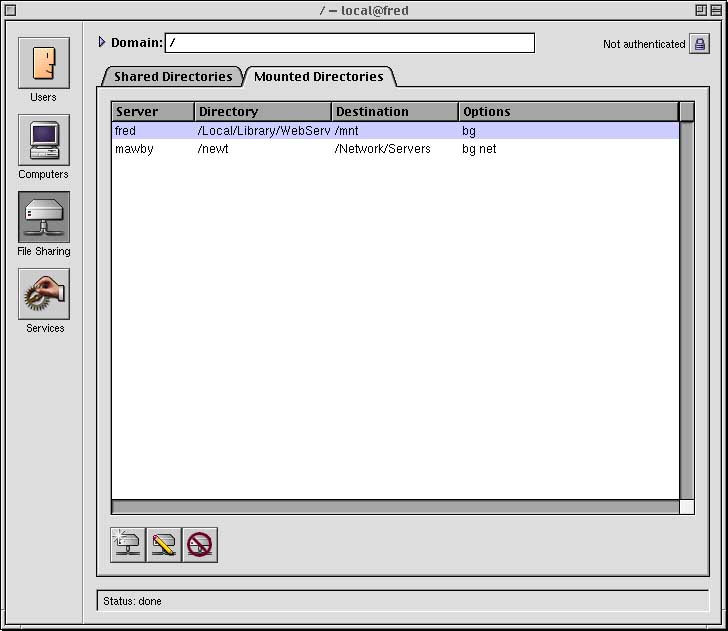The height and width of the screenshot is (631, 728).
Task: Open the Users panel icon
Action: tap(44, 63)
